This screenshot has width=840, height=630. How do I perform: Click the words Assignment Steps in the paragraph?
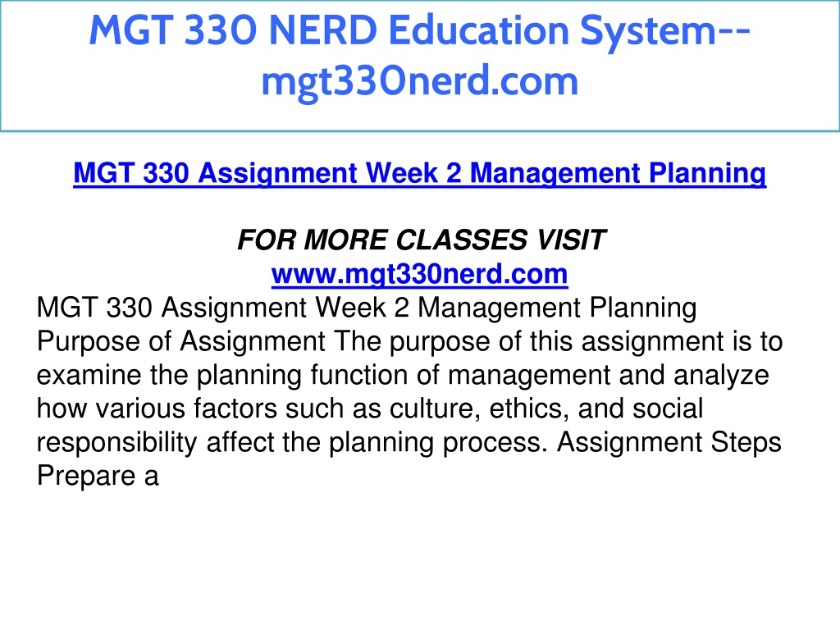click(669, 442)
